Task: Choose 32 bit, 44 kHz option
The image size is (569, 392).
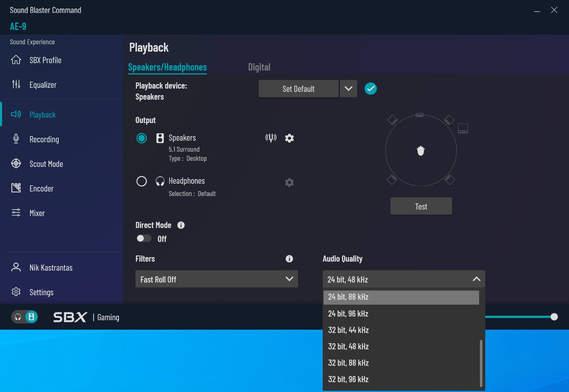Action: (x=401, y=330)
